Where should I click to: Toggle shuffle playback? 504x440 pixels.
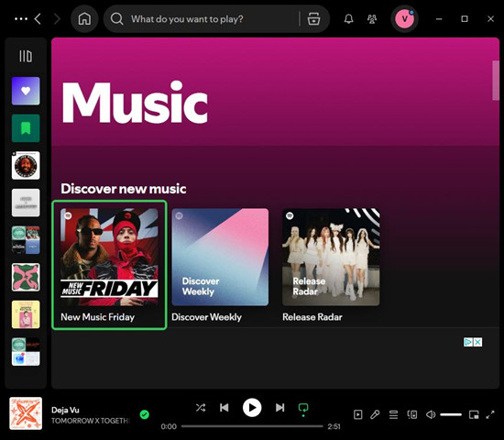201,408
